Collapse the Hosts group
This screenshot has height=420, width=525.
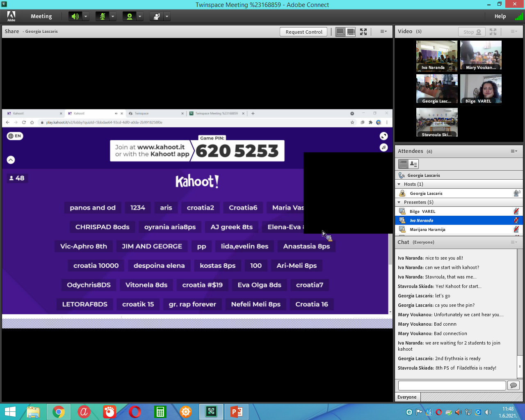tap(399, 184)
